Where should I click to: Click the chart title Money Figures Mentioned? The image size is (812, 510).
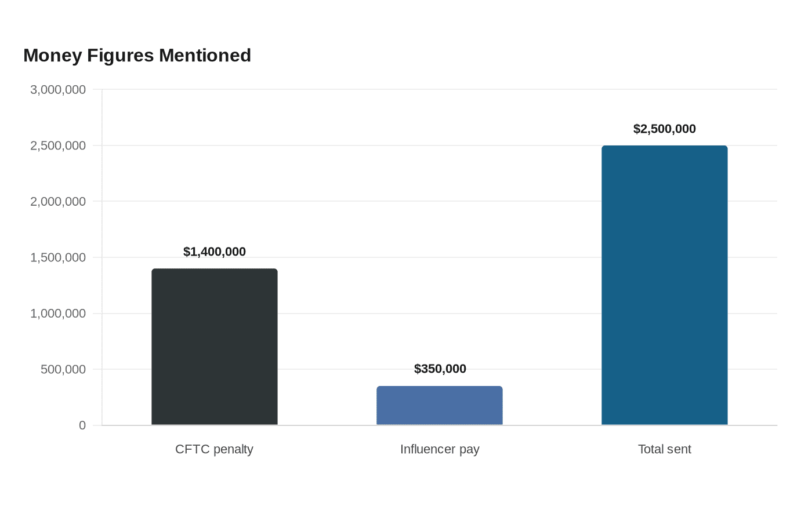click(x=137, y=55)
